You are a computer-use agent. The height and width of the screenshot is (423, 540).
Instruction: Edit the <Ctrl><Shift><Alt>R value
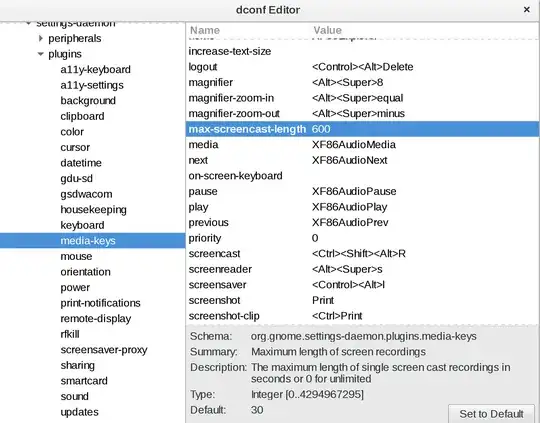[359, 254]
